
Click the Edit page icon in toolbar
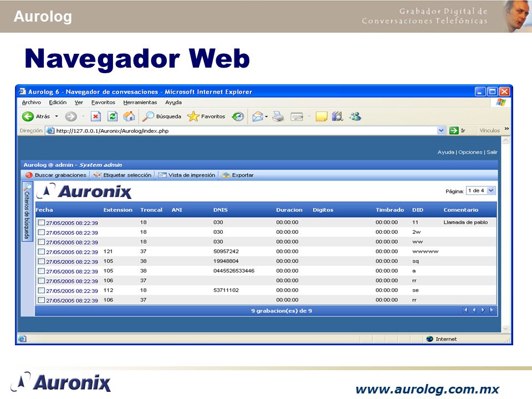tap(297, 117)
